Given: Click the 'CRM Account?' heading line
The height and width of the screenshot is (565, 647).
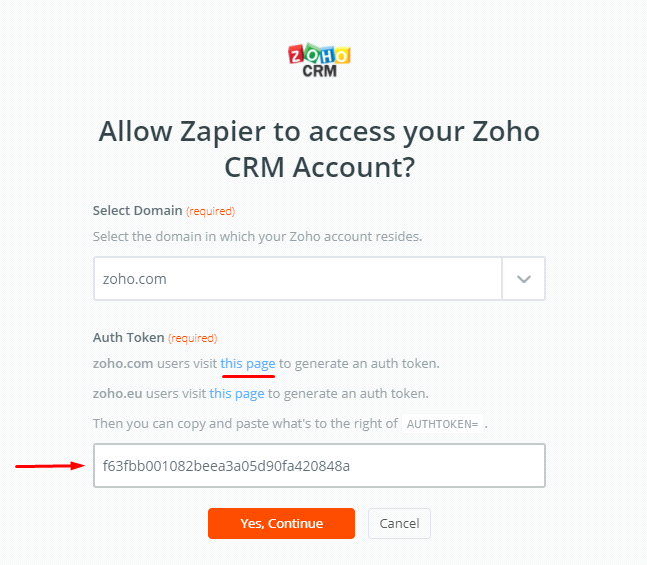Looking at the screenshot, I should tap(319, 168).
